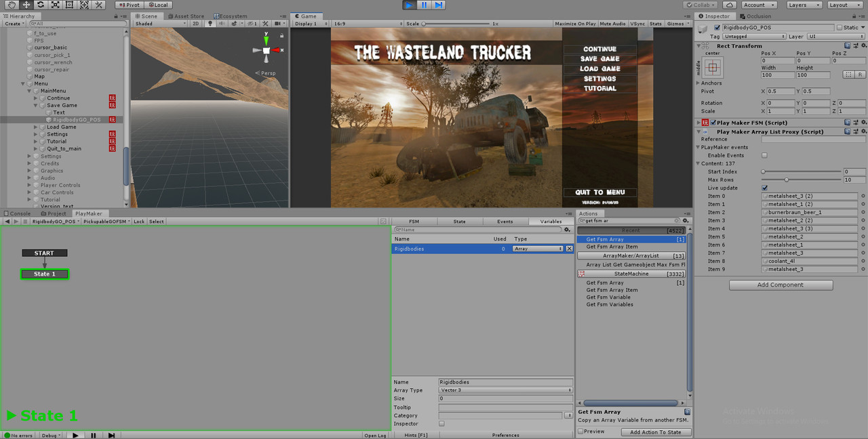Click the Open Log button

(375, 435)
